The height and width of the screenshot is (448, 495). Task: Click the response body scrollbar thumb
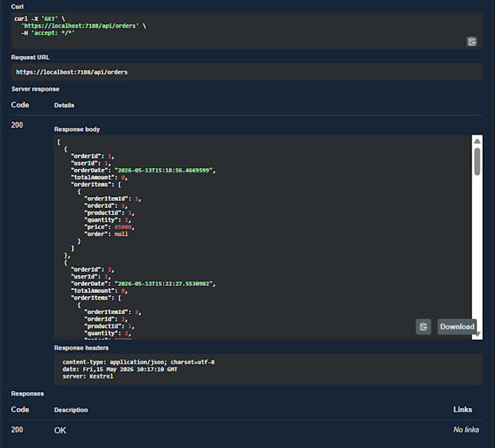[x=477, y=161]
